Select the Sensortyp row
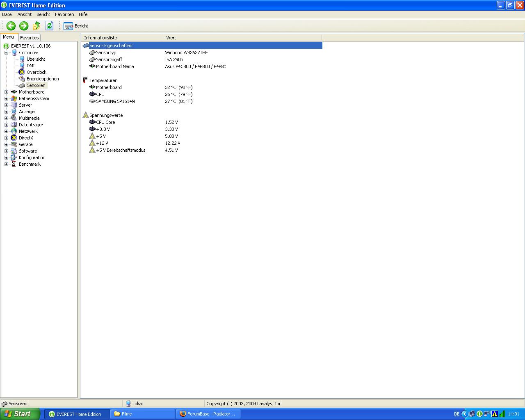This screenshot has width=525, height=420. (202, 52)
